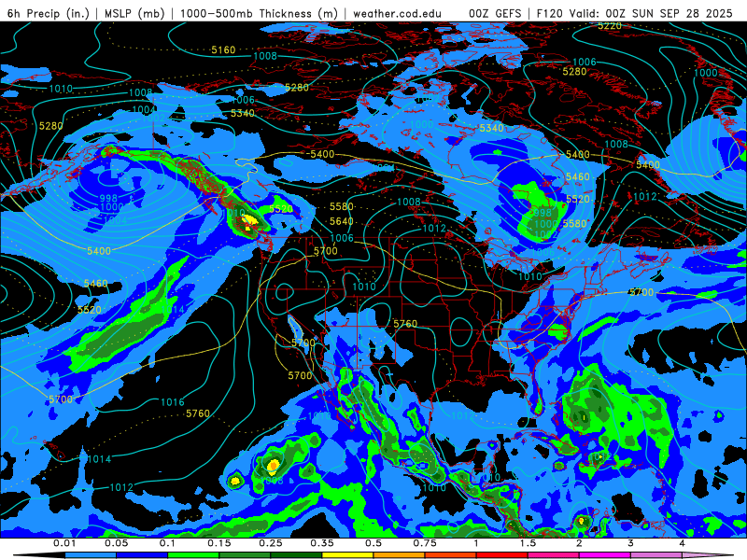Viewport: 747px width, 560px height.
Task: Click the 5640 thickness contour label
Action: (342, 221)
